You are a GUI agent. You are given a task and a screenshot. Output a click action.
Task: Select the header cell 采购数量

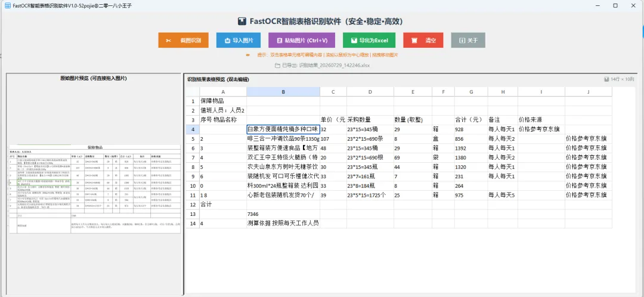click(x=370, y=120)
